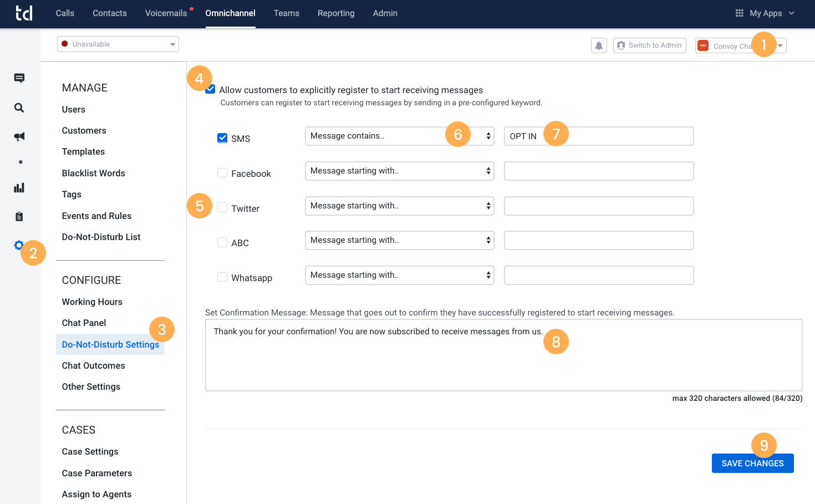Click the My Apps grid icon
This screenshot has height=504, width=815.
[x=739, y=13]
